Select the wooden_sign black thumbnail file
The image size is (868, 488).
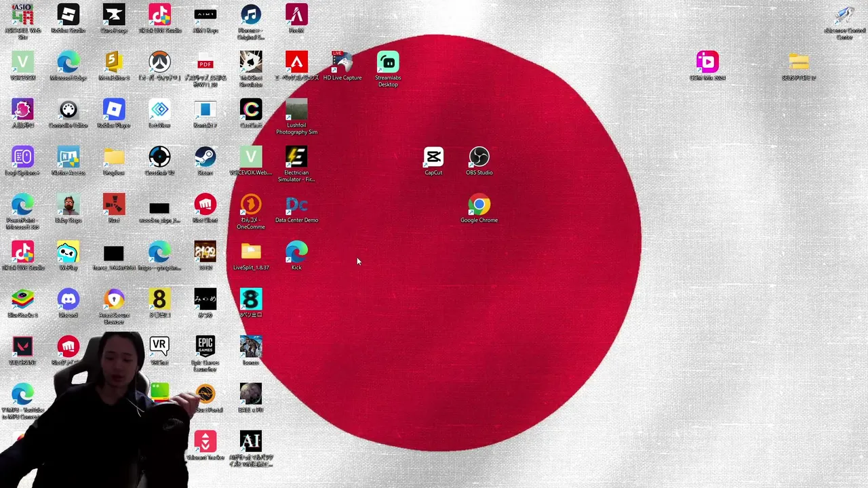(x=159, y=208)
